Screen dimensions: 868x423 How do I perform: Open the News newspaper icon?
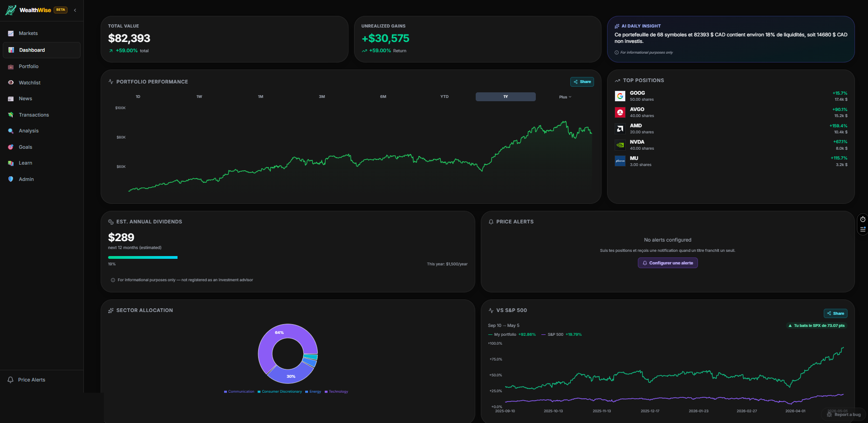coord(11,99)
